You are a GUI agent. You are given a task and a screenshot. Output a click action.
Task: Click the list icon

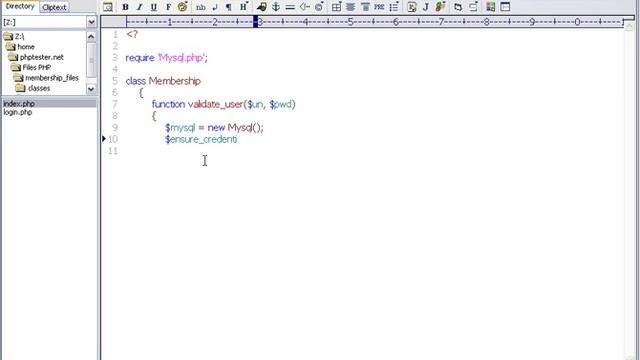pyautogui.click(x=394, y=7)
